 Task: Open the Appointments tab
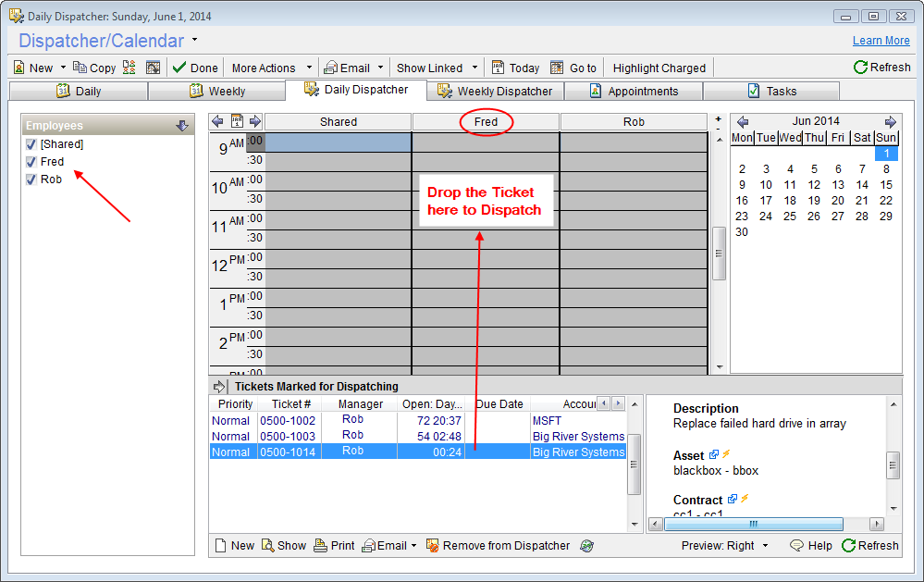(x=634, y=92)
